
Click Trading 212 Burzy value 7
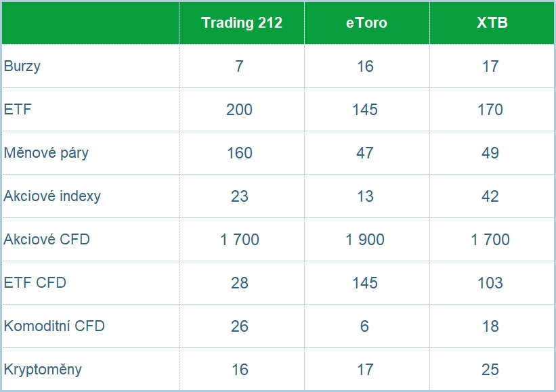click(239, 66)
